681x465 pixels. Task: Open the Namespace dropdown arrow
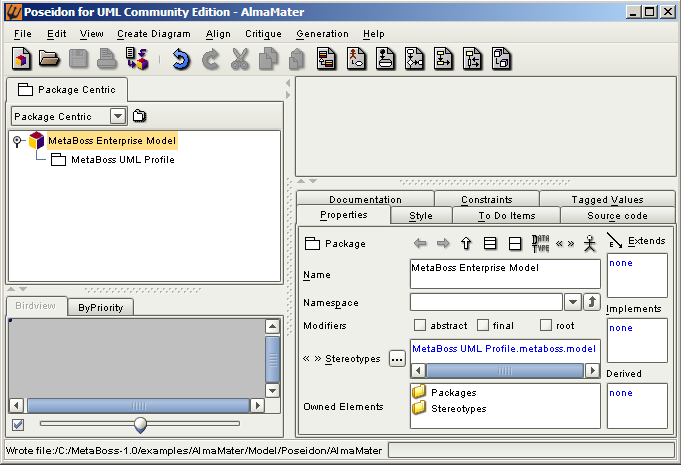click(x=573, y=302)
